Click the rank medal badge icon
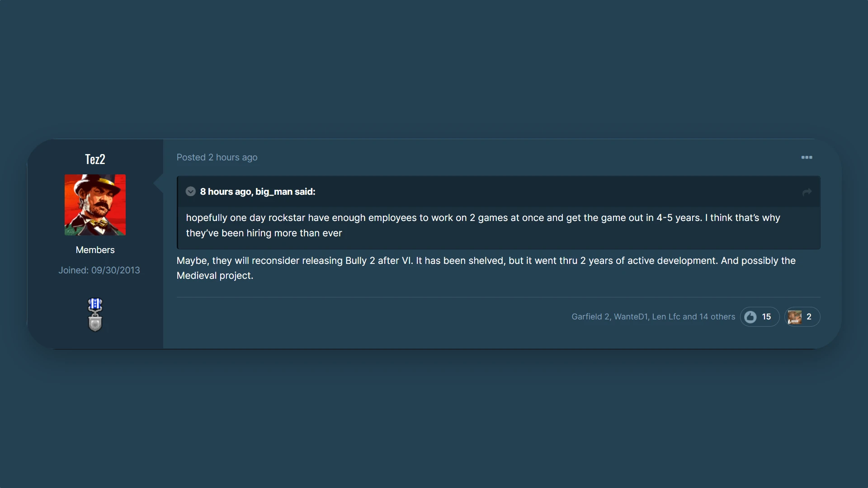 [95, 315]
